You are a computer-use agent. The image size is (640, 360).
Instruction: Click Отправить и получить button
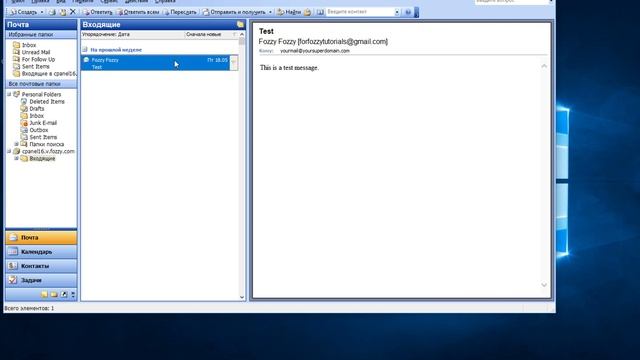click(234, 12)
